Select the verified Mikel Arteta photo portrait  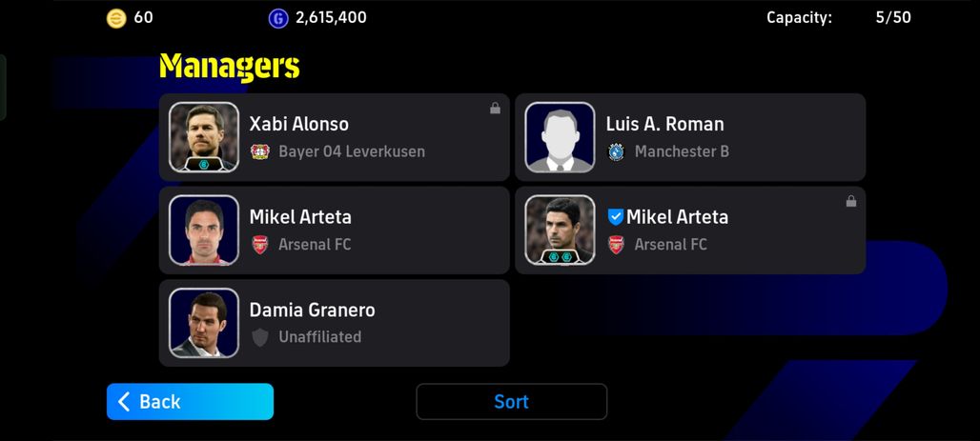pos(560,230)
